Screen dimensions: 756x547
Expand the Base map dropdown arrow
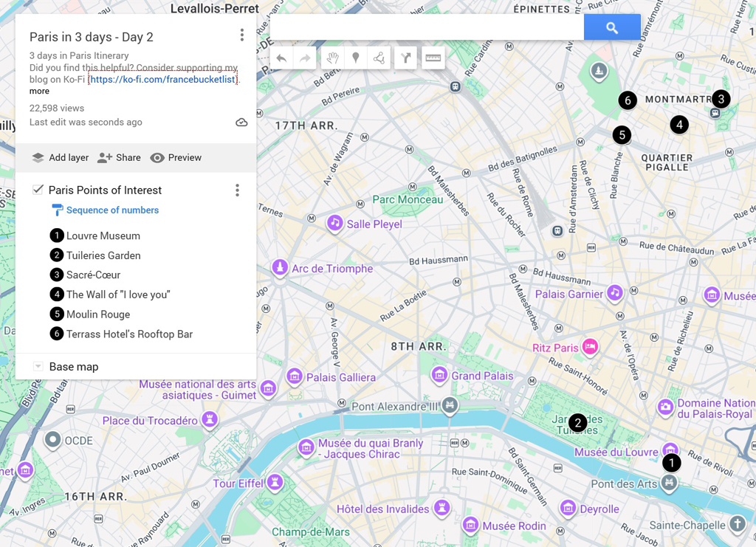pyautogui.click(x=38, y=366)
